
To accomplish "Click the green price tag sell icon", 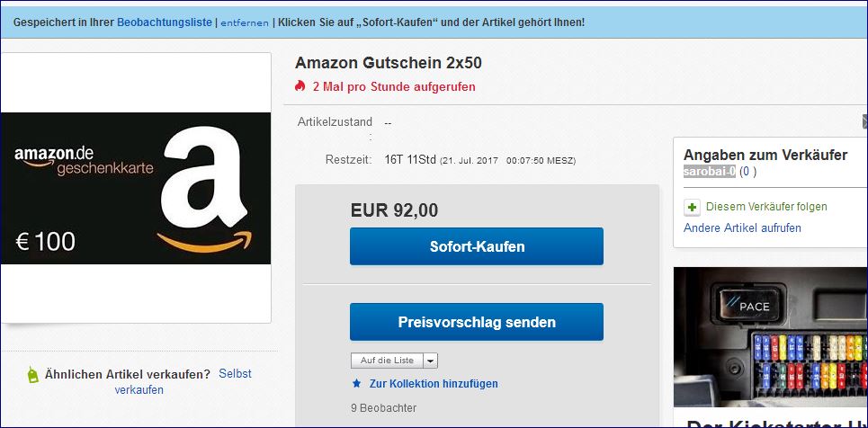I will [x=33, y=375].
